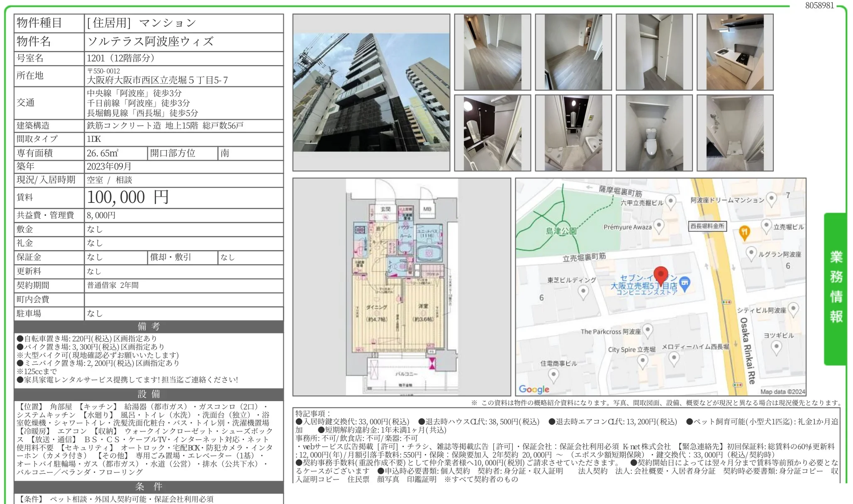Viewport: 853px width, 504px height.
Task: Click the Google logo on the map
Action: click(534, 389)
